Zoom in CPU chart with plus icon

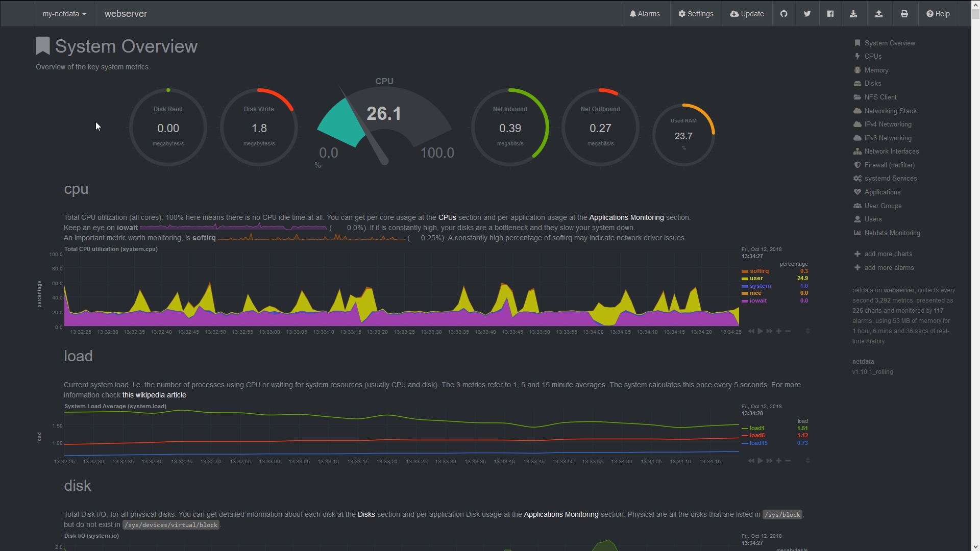pyautogui.click(x=779, y=331)
